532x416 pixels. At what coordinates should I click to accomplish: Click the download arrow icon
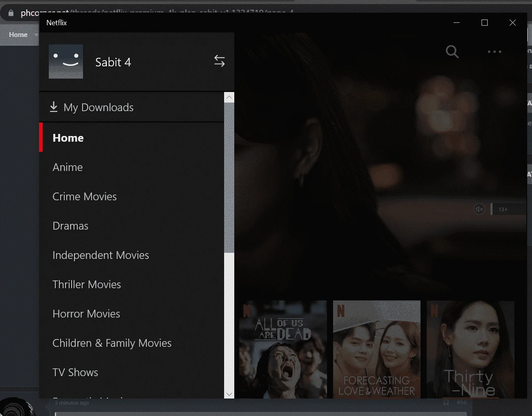tap(54, 107)
